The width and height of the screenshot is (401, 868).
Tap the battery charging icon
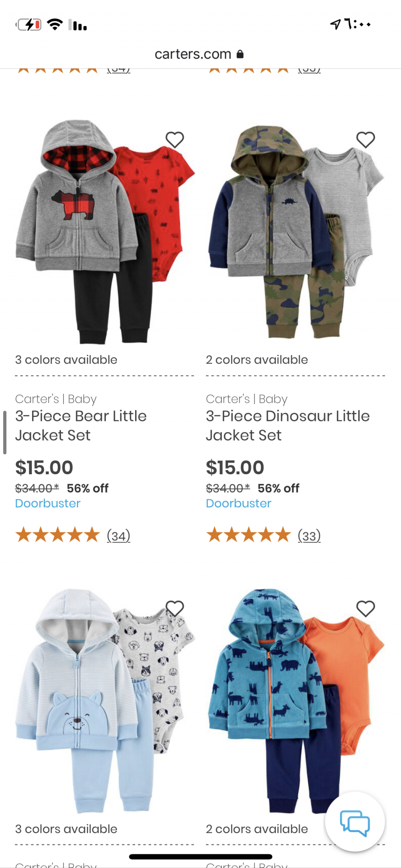[x=29, y=25]
